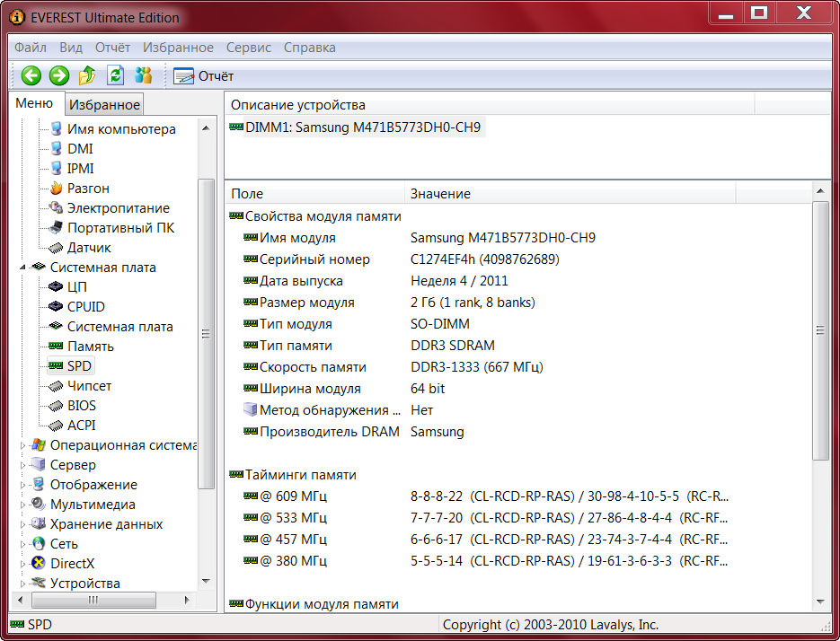Expand the Сеть node
The width and height of the screenshot is (840, 641).
click(22, 545)
